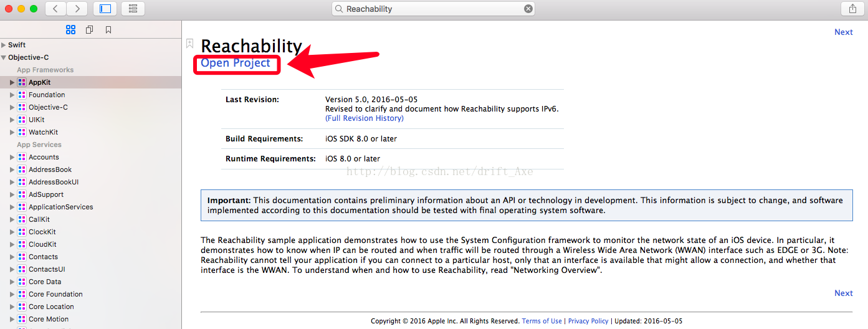Click the Core Location framework icon
868x329 pixels.
click(22, 307)
